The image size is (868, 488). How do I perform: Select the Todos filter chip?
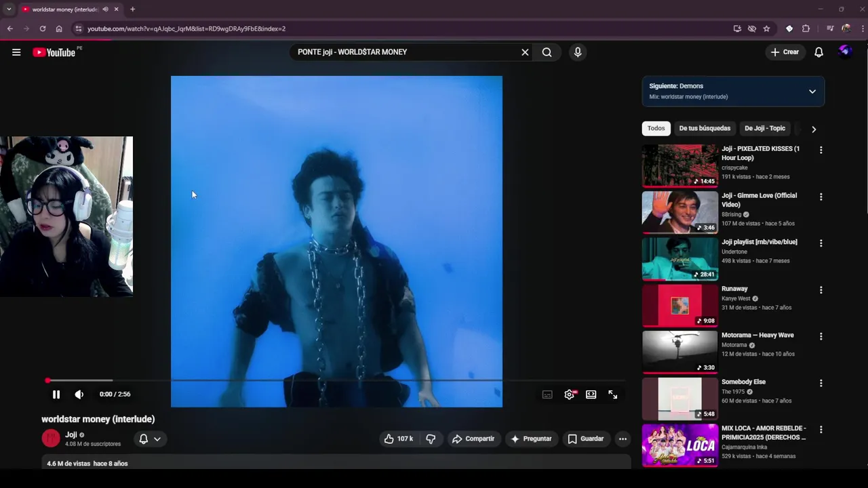(x=656, y=129)
